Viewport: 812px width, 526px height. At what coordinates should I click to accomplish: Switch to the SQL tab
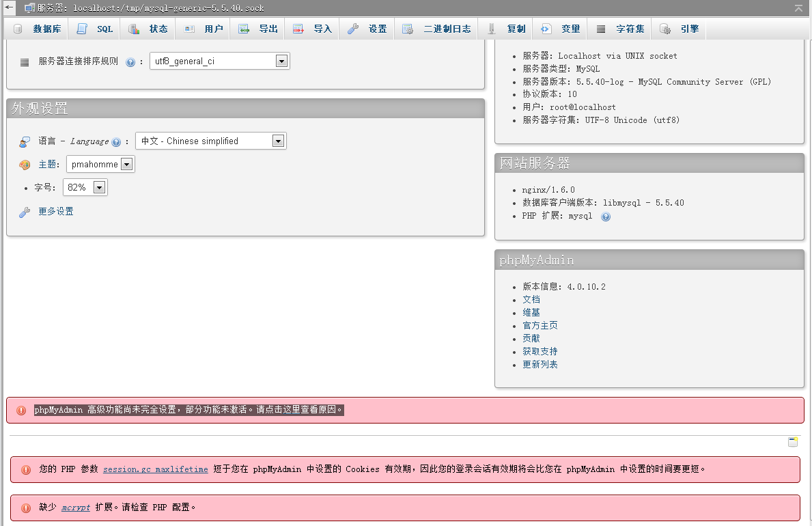[95, 29]
